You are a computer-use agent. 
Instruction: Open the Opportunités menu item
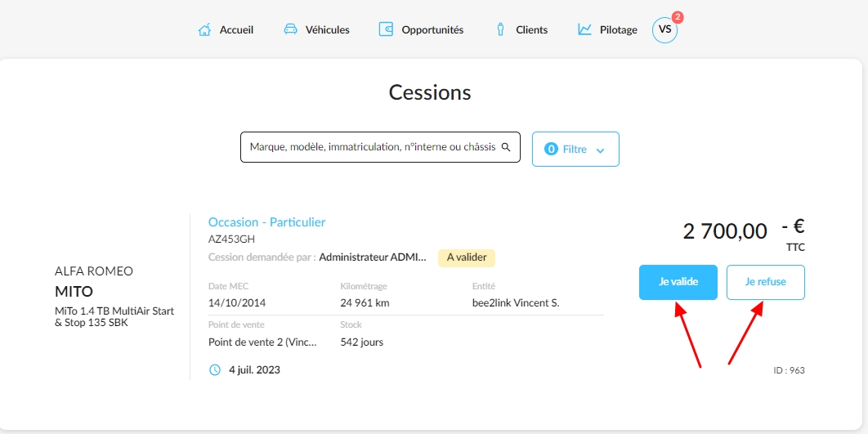(432, 30)
